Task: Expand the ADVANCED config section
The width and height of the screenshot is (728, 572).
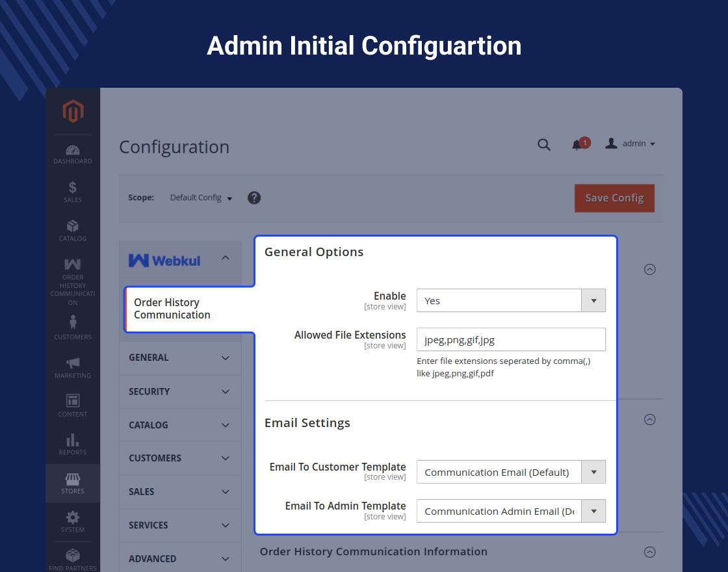Action: pyautogui.click(x=180, y=558)
